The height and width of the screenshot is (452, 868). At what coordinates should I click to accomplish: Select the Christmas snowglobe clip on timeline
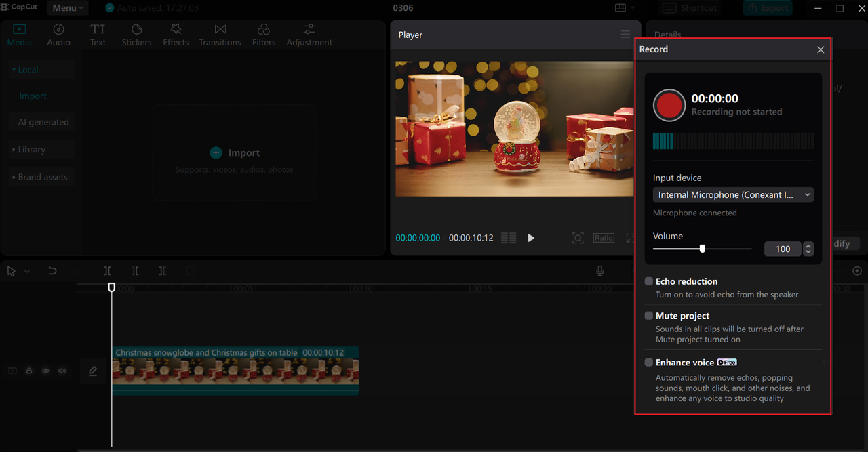[235, 371]
